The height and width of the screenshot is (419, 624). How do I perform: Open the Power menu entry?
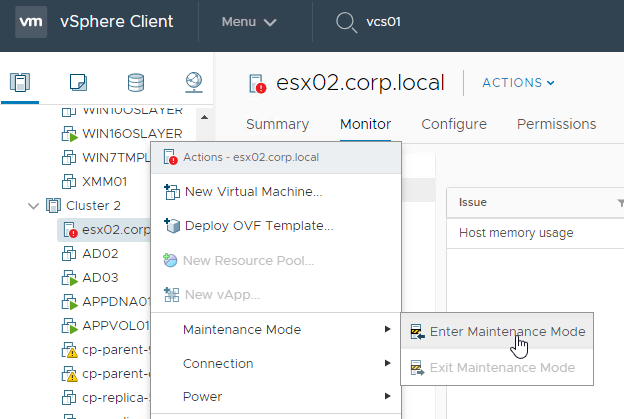click(x=276, y=396)
